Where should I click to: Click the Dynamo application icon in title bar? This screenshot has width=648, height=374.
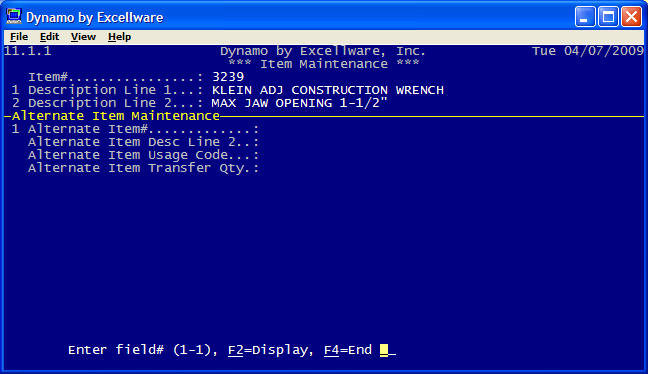click(x=14, y=17)
